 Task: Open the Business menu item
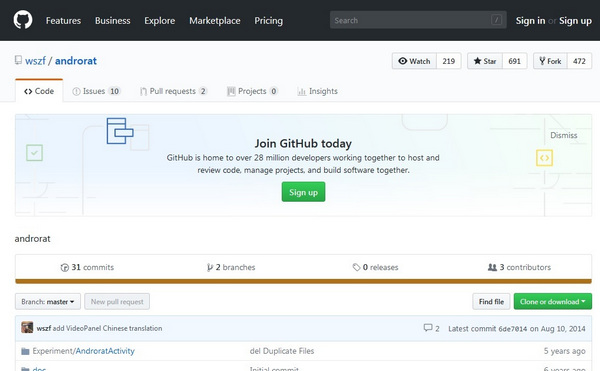point(112,21)
